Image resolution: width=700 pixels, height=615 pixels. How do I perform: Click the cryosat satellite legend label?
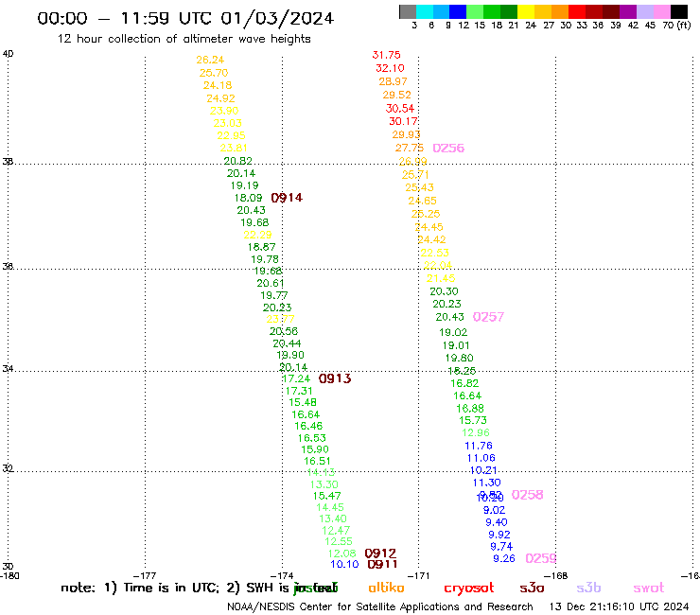tap(469, 588)
